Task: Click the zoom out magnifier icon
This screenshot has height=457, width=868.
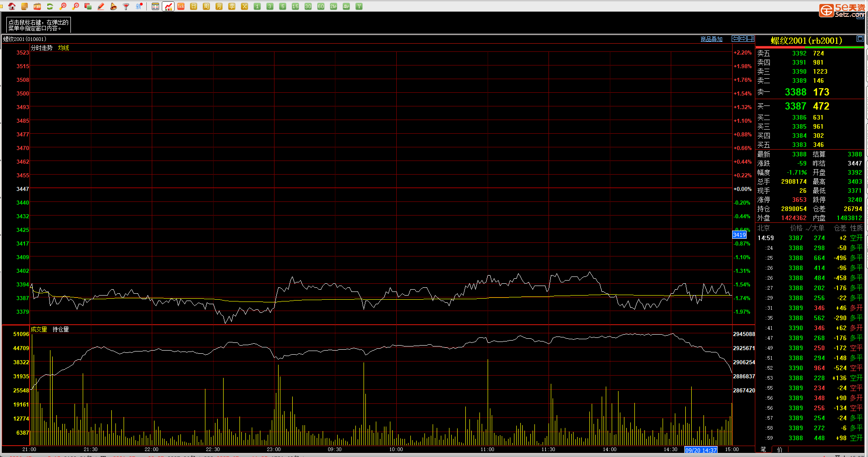Action: click(75, 6)
